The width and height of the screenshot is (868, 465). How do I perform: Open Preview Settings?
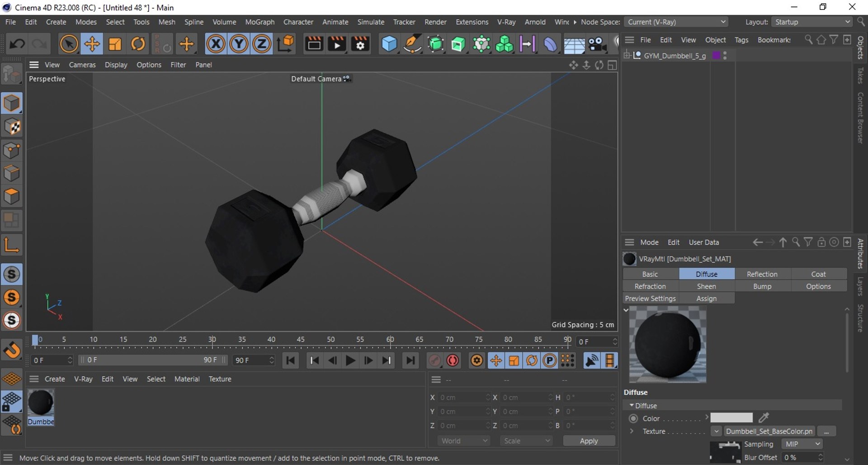(651, 299)
